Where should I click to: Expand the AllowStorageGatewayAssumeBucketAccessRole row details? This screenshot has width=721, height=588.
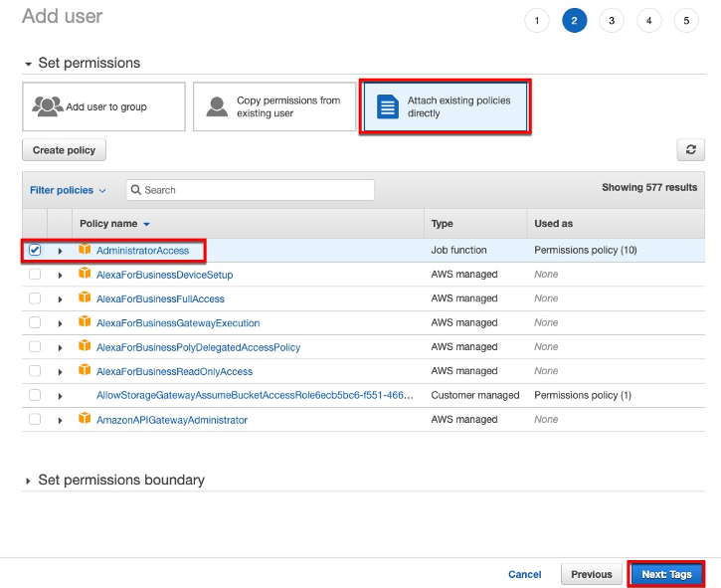point(60,396)
